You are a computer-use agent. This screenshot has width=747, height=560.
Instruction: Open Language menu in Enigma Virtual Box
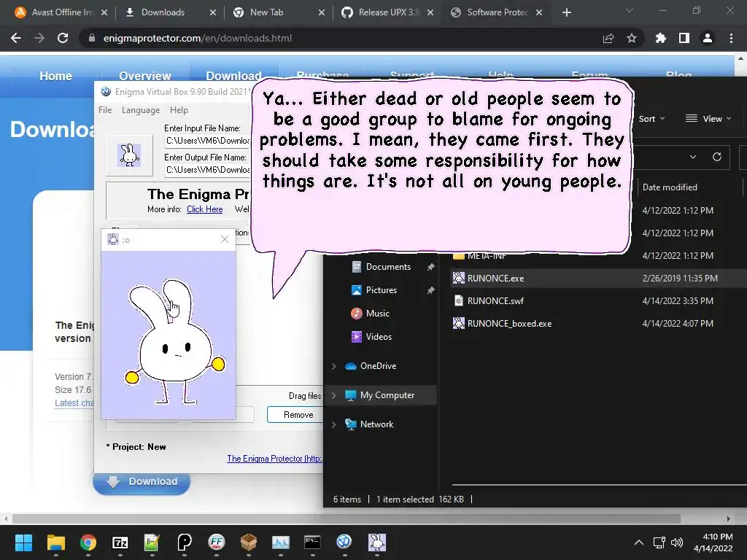[x=141, y=110]
